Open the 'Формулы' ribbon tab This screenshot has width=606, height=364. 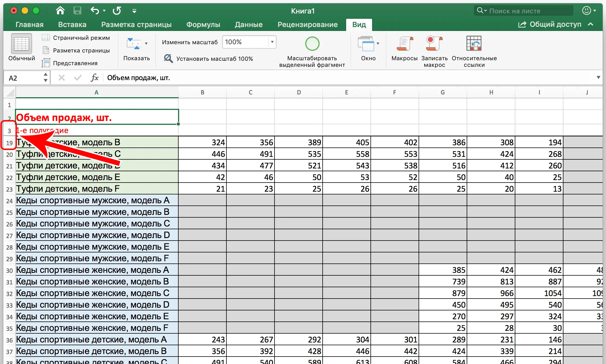coord(203,25)
